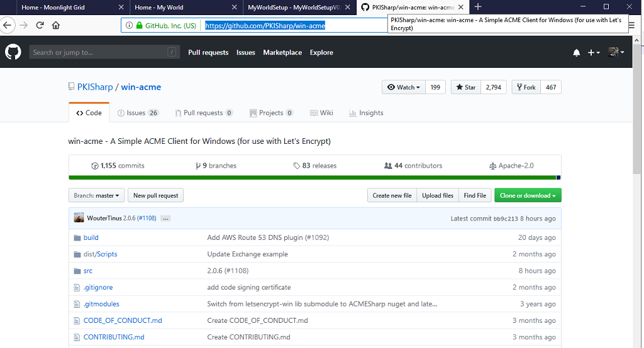Click Upload files button

point(438,195)
